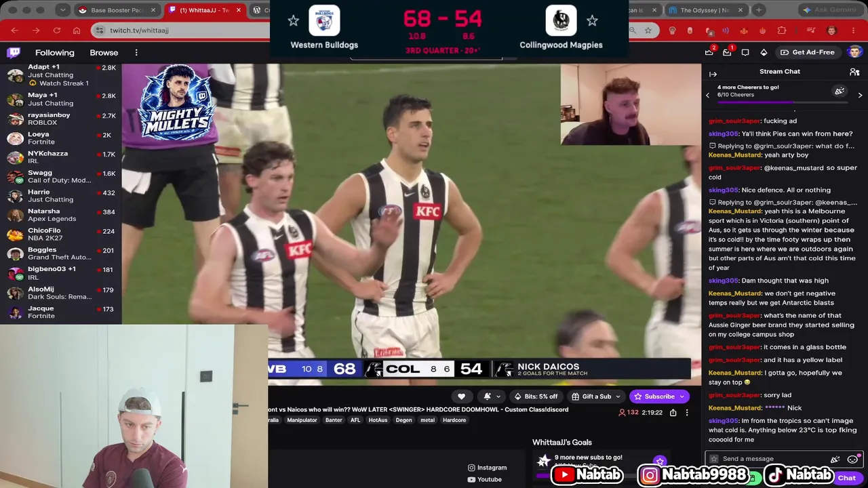
Task: Click the Banter stream tag
Action: tap(334, 420)
